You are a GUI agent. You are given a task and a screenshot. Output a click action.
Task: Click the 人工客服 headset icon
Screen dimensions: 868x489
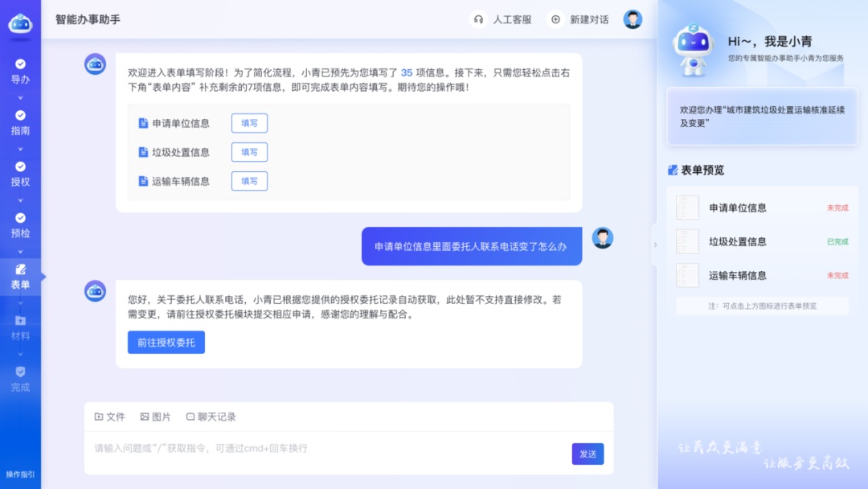(479, 19)
